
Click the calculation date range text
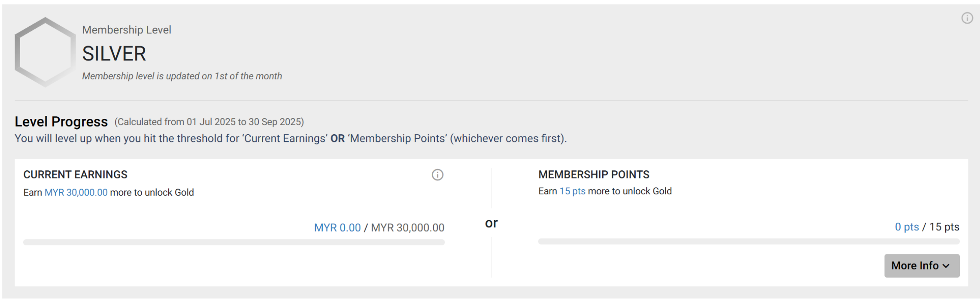point(209,122)
